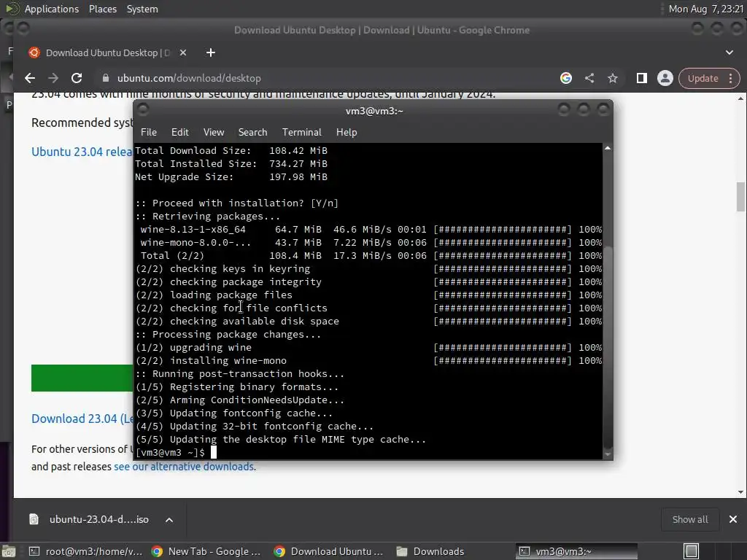Open the Chrome profile avatar
Viewport: 747px width, 560px height.
click(x=665, y=78)
